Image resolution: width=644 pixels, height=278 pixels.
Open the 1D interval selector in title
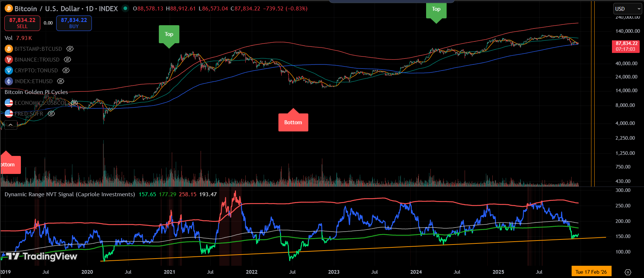pos(90,9)
